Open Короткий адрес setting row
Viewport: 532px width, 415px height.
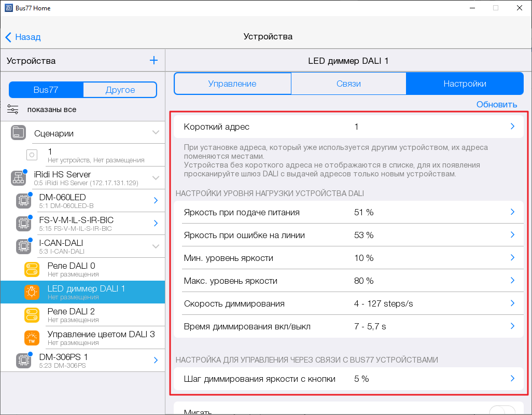click(353, 127)
